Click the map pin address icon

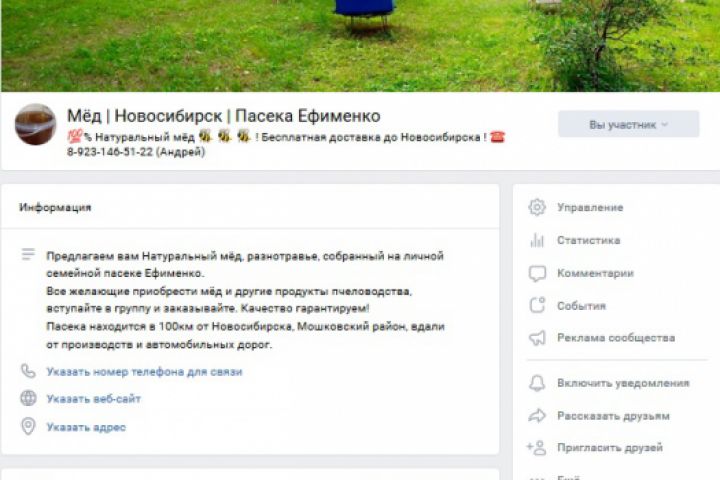(x=28, y=426)
